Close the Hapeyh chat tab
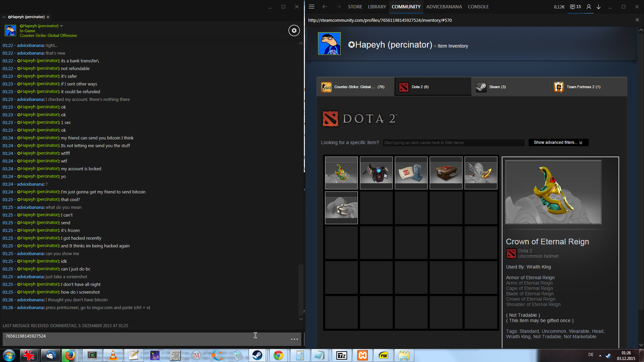Image resolution: width=644 pixels, height=362 pixels. tap(48, 17)
